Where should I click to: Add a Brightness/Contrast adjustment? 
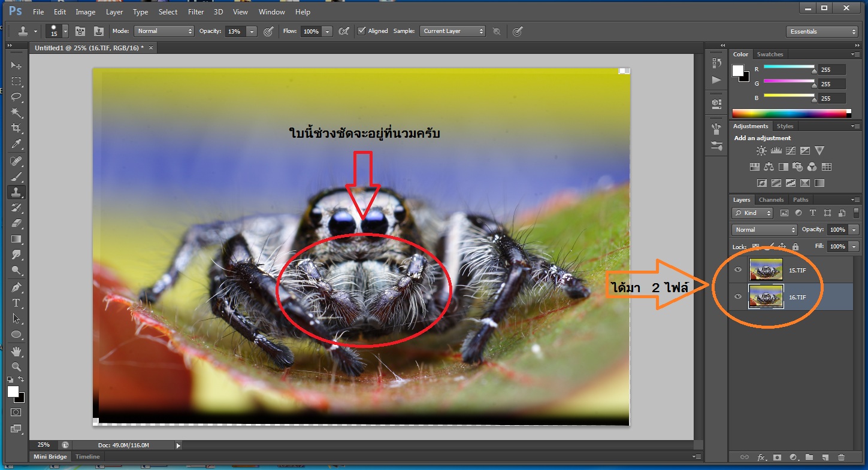[761, 151]
